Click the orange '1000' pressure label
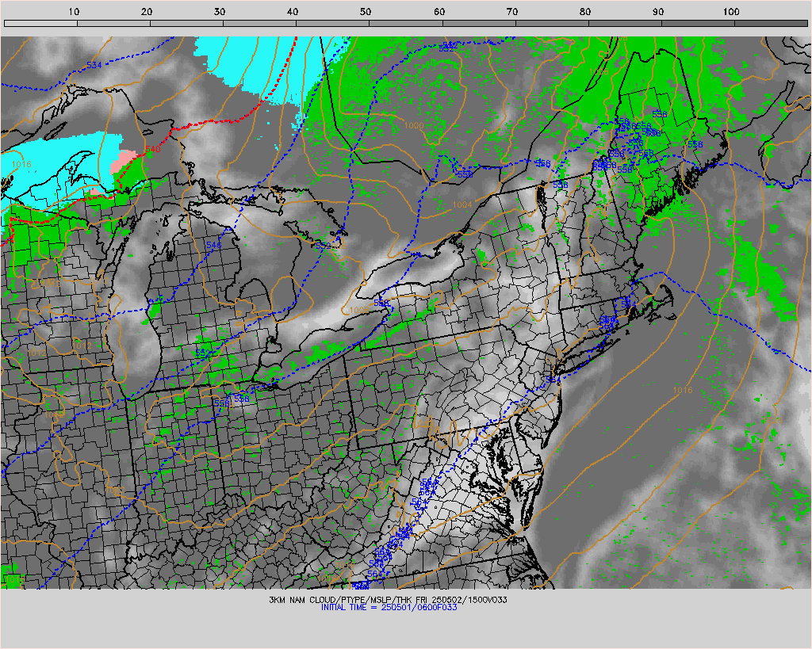The height and width of the screenshot is (649, 812). (414, 125)
